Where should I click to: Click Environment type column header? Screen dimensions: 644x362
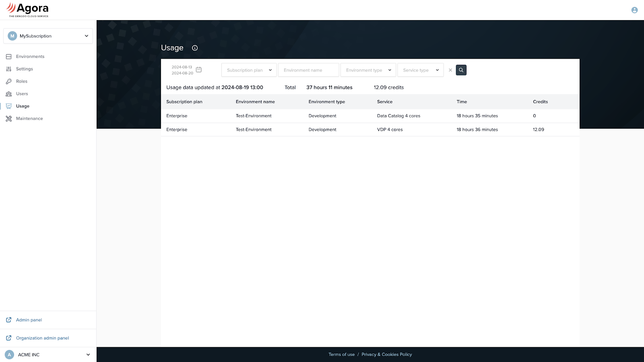click(x=327, y=102)
